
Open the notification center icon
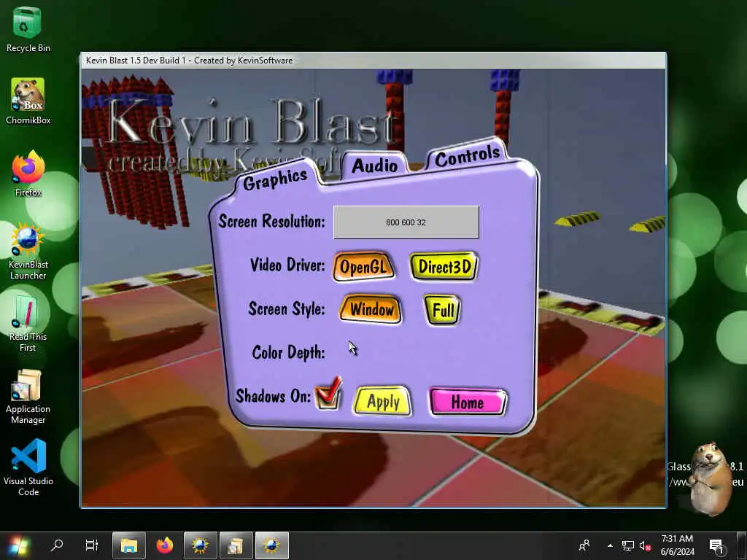point(716,546)
